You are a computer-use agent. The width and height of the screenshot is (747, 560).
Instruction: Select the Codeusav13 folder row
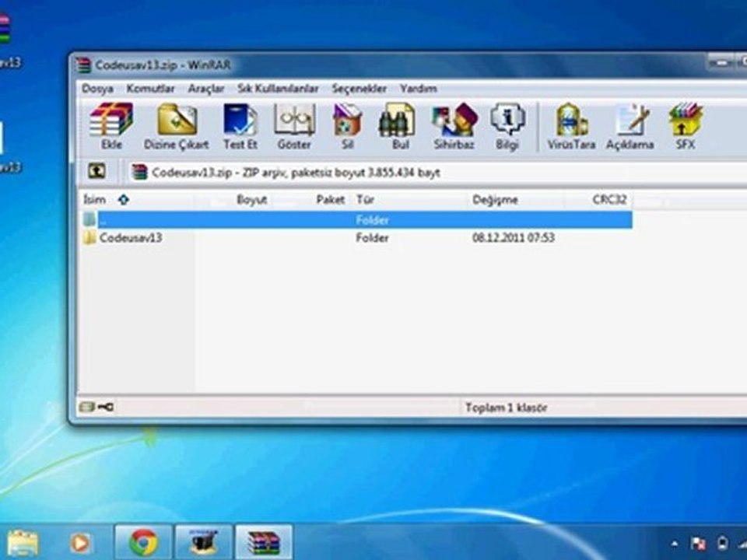[x=356, y=238]
